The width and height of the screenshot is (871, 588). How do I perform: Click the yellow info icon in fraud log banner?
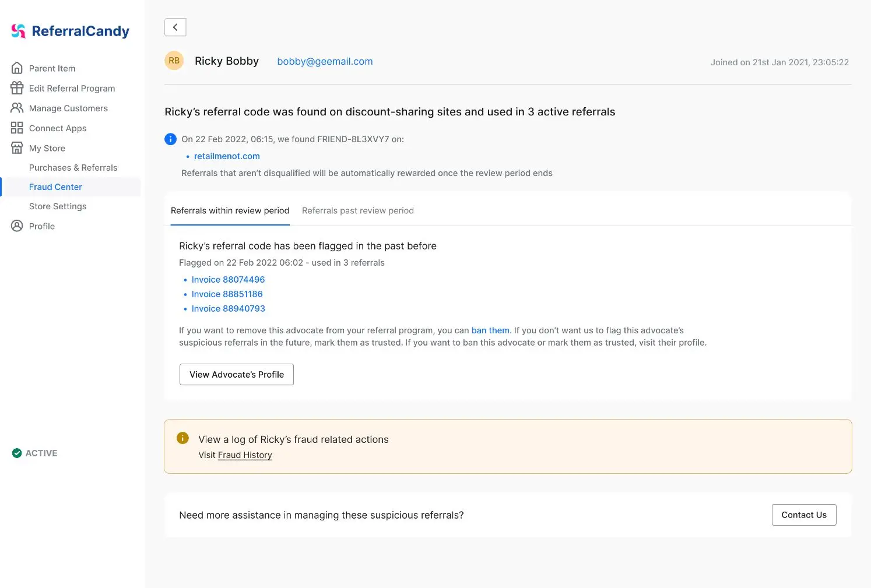[x=182, y=438]
